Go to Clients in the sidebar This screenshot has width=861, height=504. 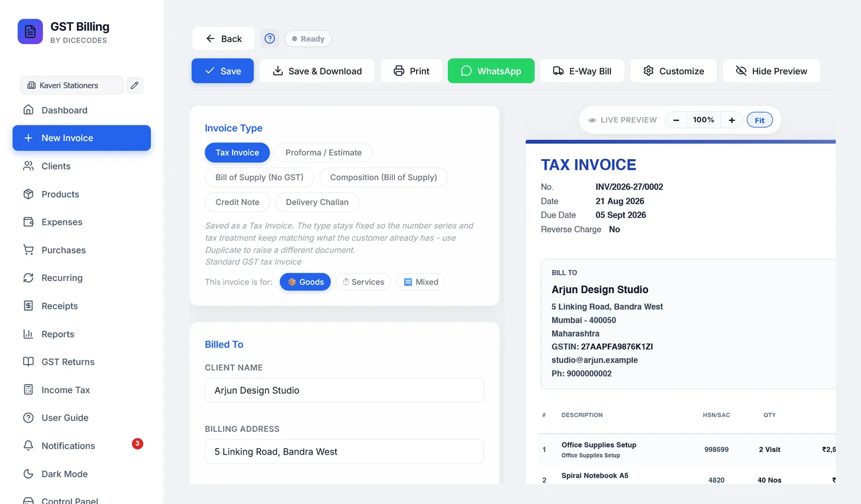point(82,166)
